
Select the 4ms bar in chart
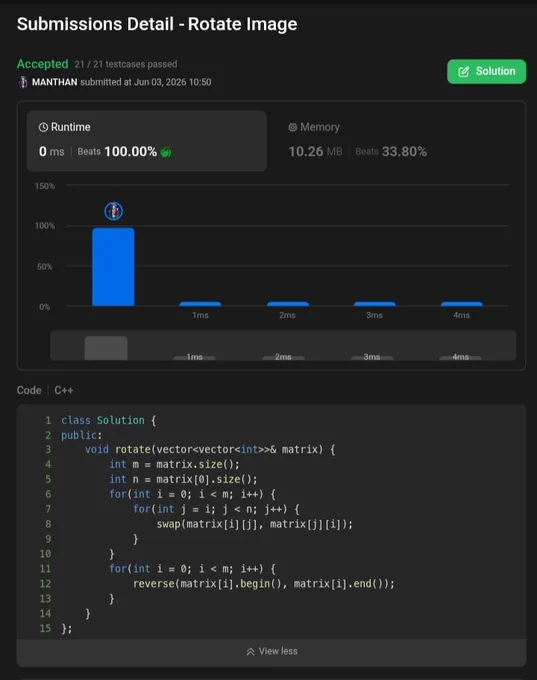(462, 304)
